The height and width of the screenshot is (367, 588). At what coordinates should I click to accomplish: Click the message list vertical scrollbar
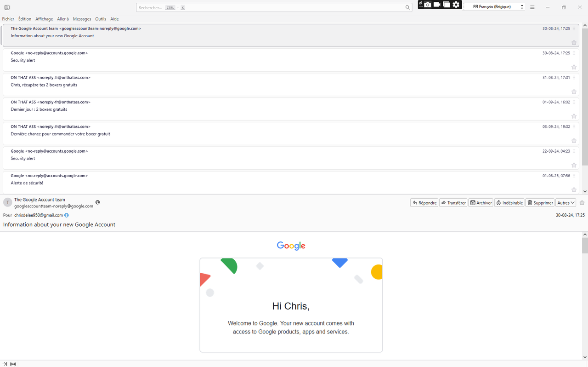(x=585, y=97)
